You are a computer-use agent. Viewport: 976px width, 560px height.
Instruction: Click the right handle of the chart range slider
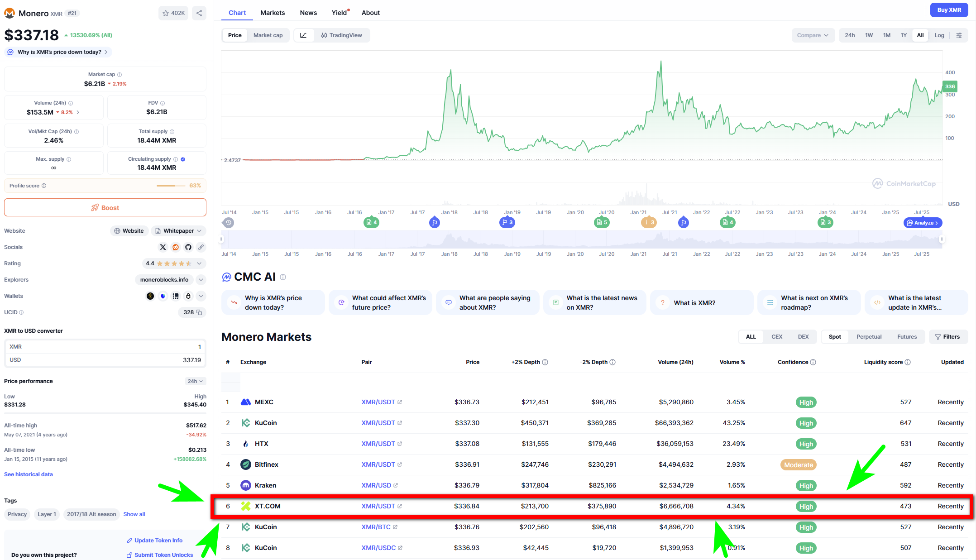(942, 239)
